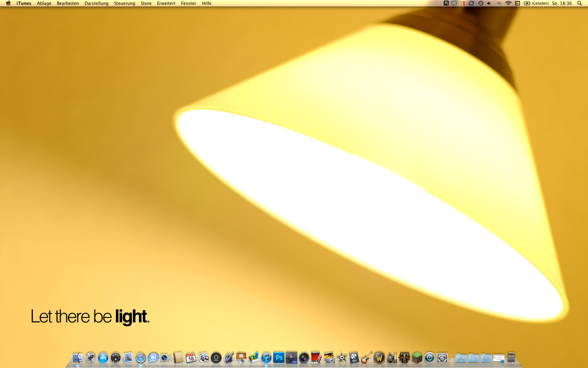Launch Safari compass icon in dock
The image size is (588, 368).
141,358
